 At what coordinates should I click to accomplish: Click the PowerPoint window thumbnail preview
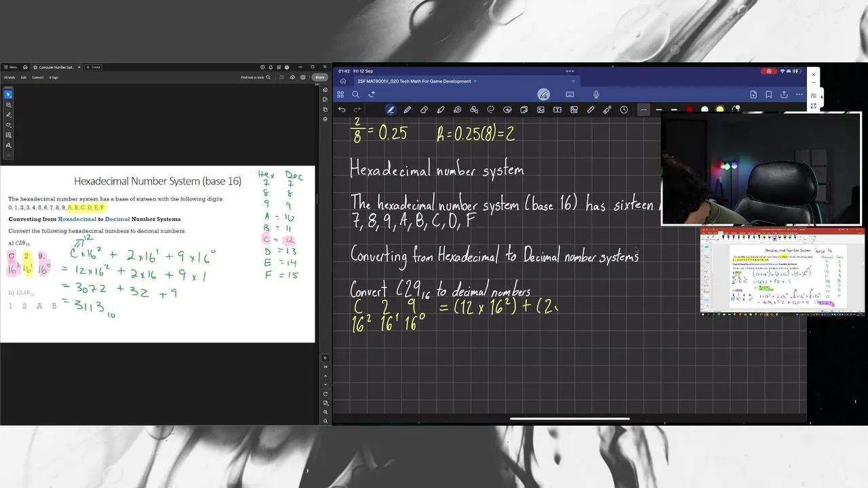click(783, 271)
